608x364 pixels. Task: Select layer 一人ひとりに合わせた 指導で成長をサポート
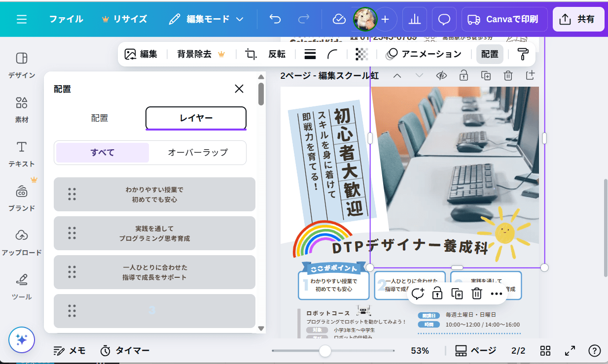click(x=154, y=272)
